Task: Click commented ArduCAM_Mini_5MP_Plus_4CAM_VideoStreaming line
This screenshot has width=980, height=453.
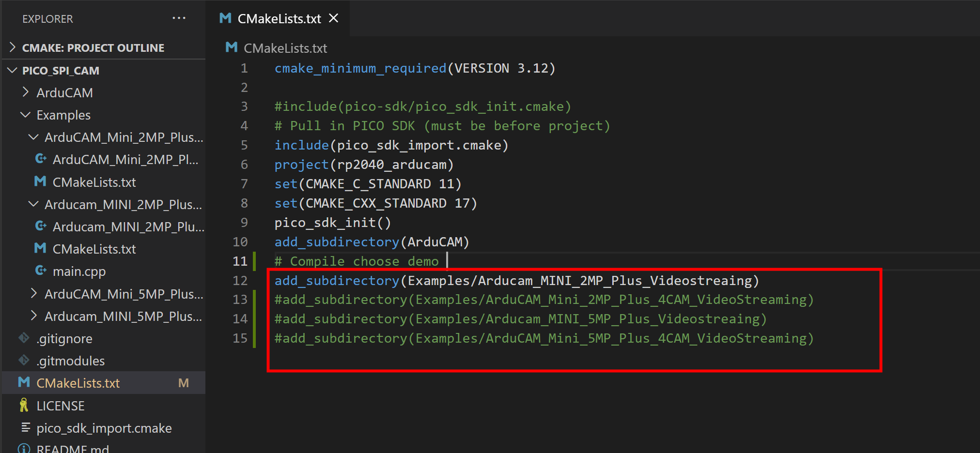Action: click(x=544, y=338)
